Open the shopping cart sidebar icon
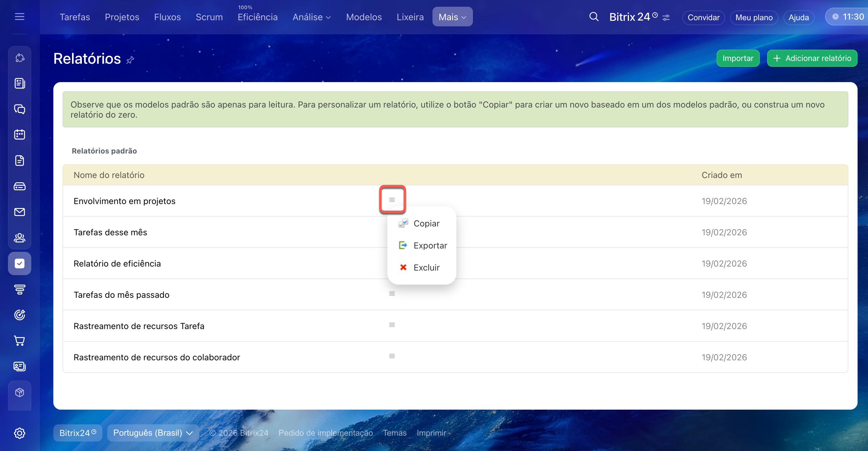This screenshot has height=451, width=868. tap(20, 340)
